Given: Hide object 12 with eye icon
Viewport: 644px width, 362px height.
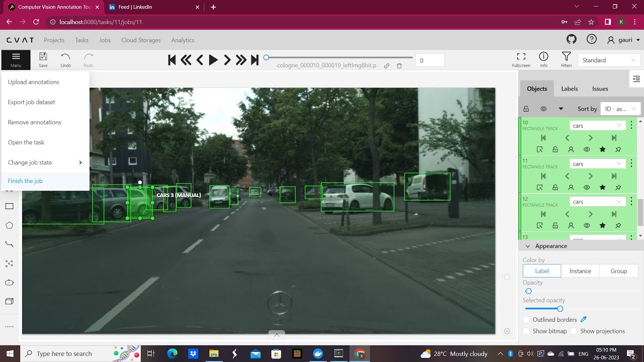Looking at the screenshot, I should coord(587,226).
